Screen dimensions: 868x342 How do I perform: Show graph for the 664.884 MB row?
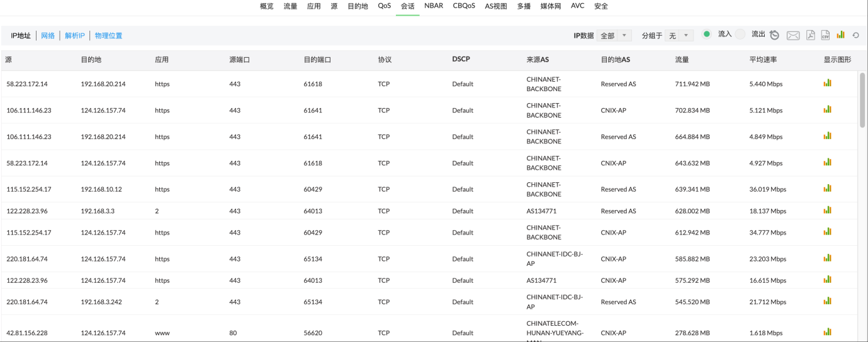[828, 135]
